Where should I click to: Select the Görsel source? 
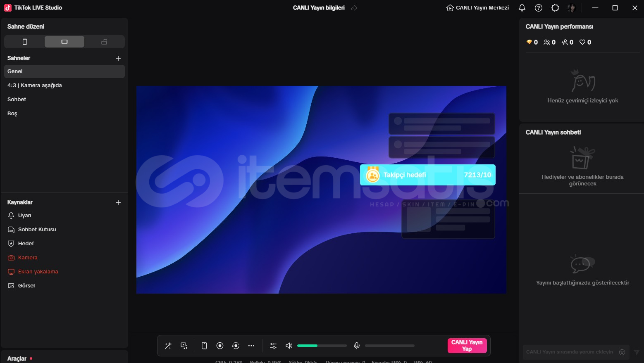click(64, 286)
